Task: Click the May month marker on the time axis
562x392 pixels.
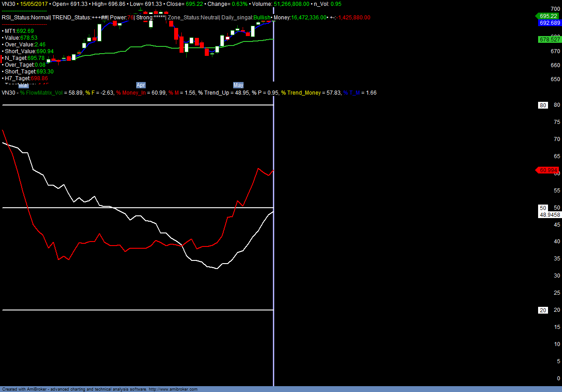Action: tap(238, 85)
